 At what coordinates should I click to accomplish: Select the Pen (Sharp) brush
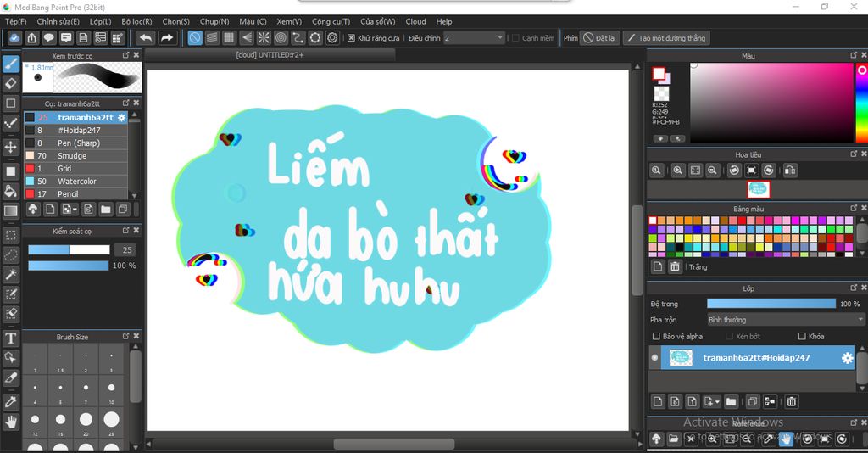click(75, 143)
